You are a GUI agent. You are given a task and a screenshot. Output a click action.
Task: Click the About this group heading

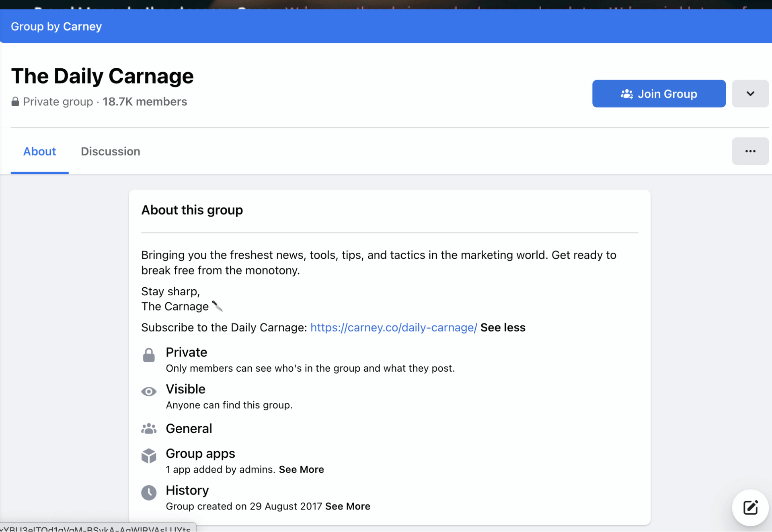click(x=192, y=210)
